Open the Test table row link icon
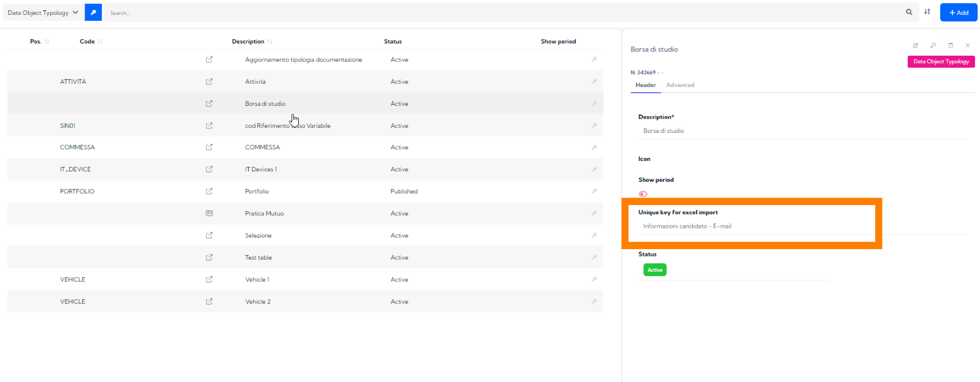 209,257
